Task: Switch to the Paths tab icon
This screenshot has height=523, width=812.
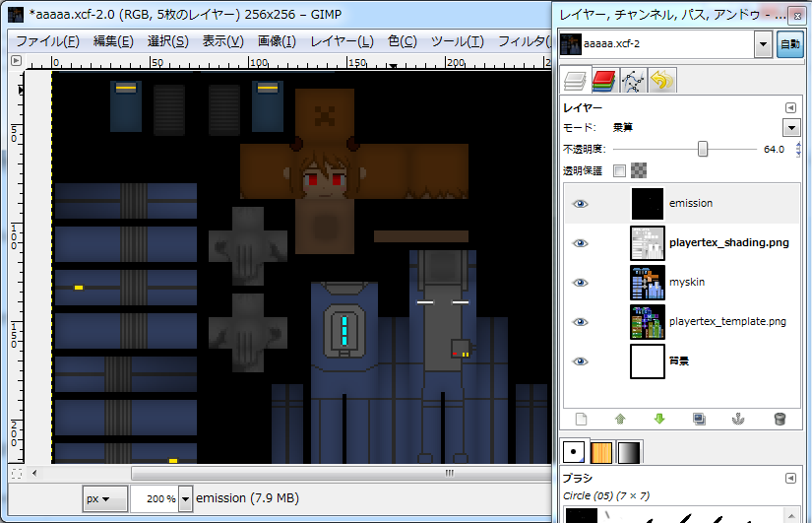Action: [632, 81]
